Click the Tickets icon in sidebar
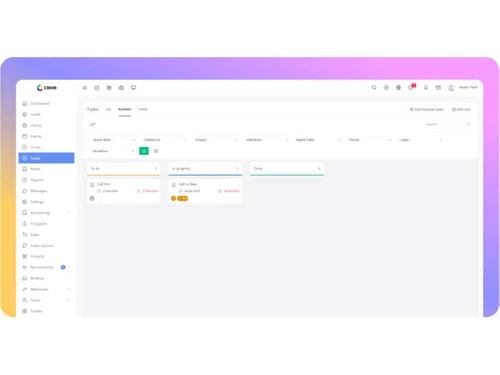This screenshot has height=375, width=500. pos(25,311)
